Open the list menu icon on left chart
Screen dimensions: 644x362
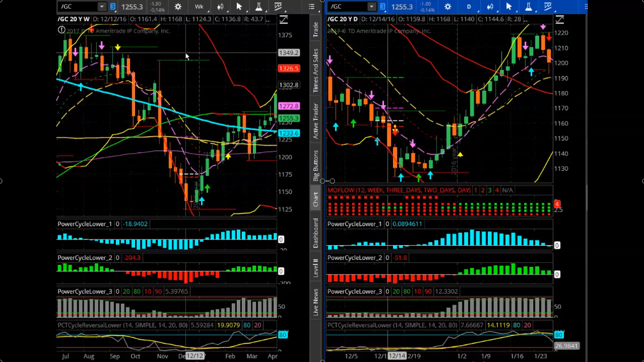pos(311,7)
